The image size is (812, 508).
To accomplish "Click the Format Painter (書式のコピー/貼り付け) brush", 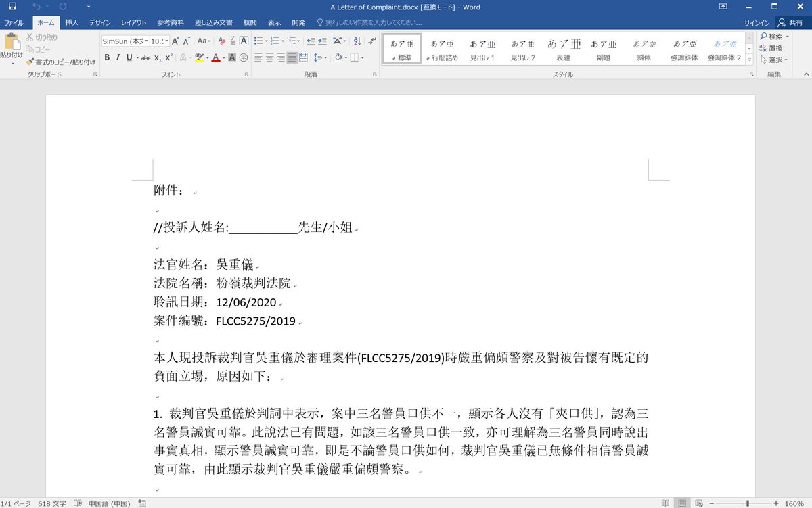I will (x=30, y=62).
